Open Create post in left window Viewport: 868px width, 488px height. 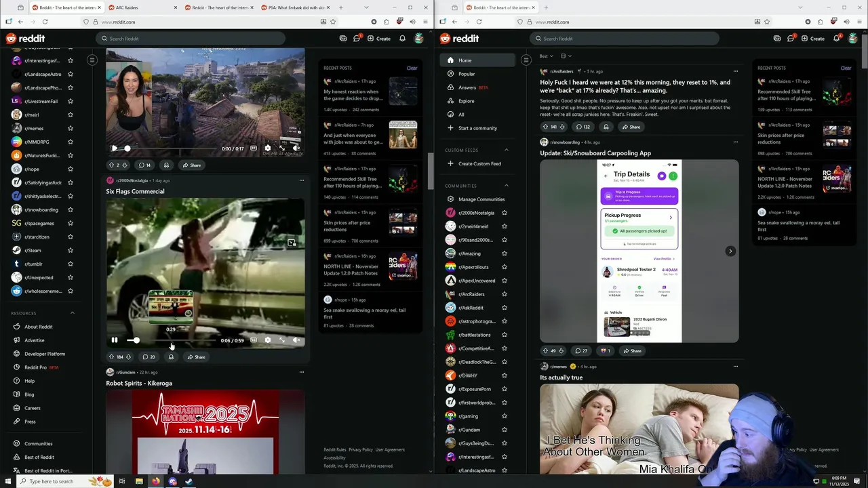(379, 39)
